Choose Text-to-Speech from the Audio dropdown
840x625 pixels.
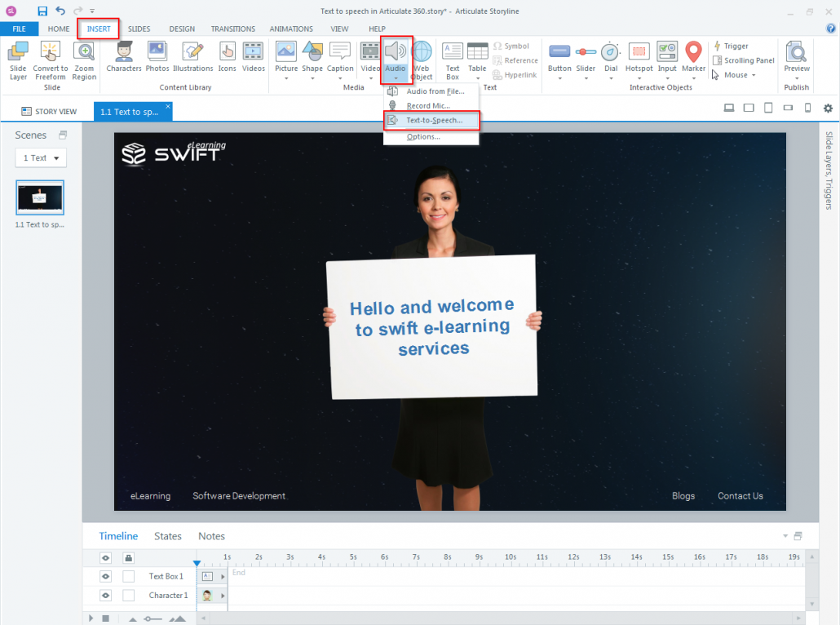431,120
